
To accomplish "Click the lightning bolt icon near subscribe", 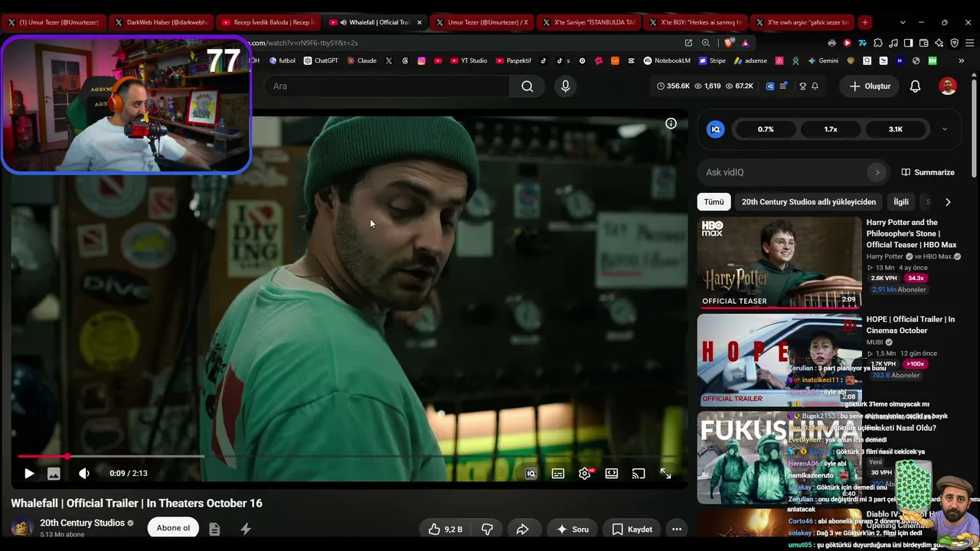I will 246,529.
